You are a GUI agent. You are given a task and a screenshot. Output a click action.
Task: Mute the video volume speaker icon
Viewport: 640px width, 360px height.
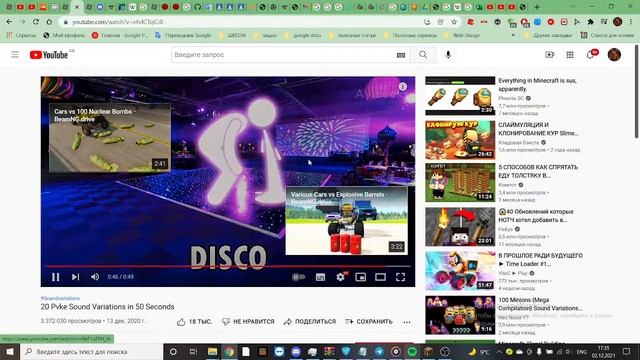click(x=95, y=277)
